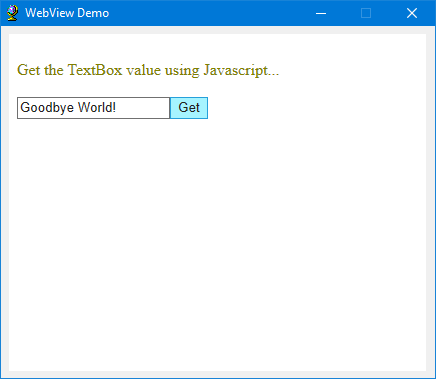436x379 pixels.
Task: Focus the text box containing Goodbye World!
Action: (x=94, y=108)
